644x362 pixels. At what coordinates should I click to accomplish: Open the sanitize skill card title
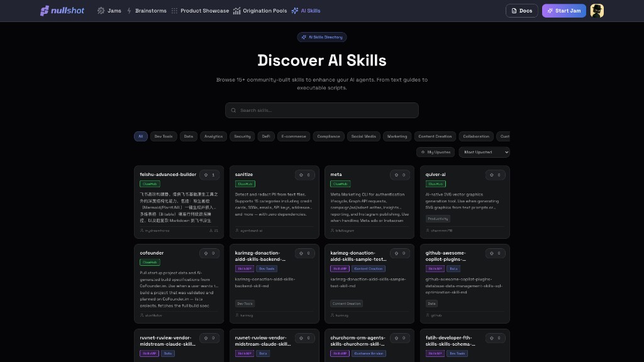coord(244,175)
